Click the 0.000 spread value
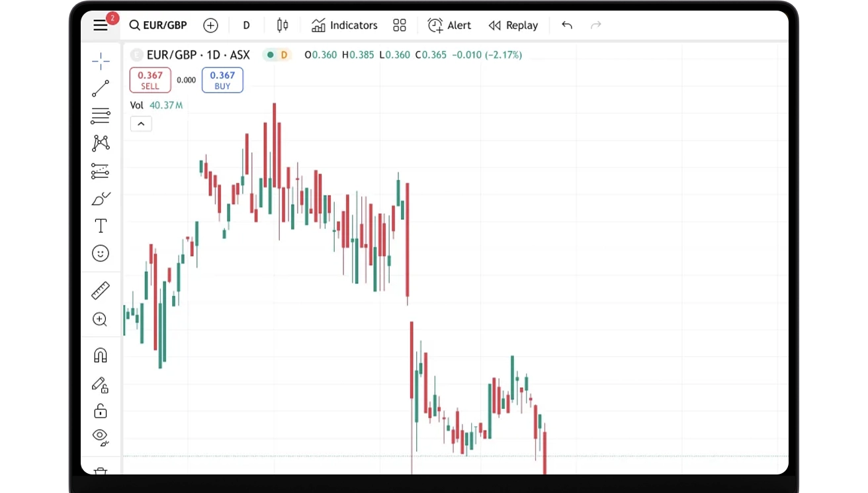This screenshot has height=493, width=868. [187, 80]
